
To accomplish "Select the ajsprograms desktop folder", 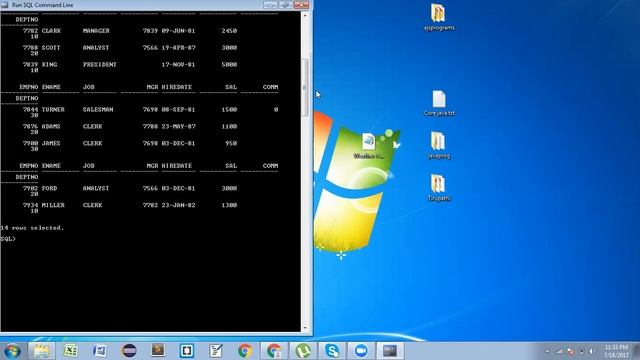I will tap(439, 17).
